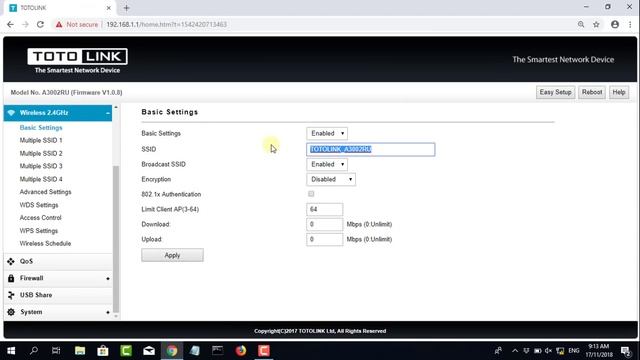Click the ENG language indicator
The height and width of the screenshot is (360, 640).
click(574, 351)
